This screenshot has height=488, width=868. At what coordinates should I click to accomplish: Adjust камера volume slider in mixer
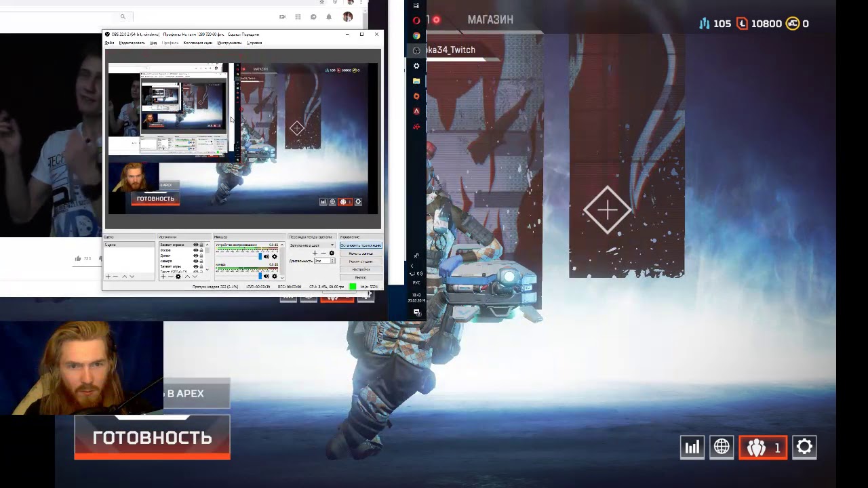239,276
